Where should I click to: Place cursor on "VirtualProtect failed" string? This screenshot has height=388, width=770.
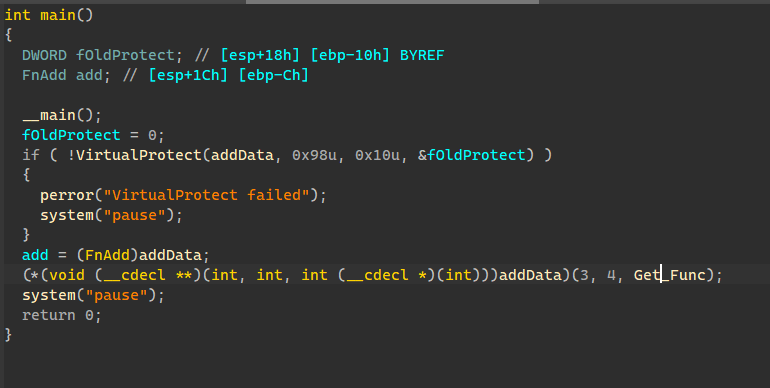click(x=206, y=195)
